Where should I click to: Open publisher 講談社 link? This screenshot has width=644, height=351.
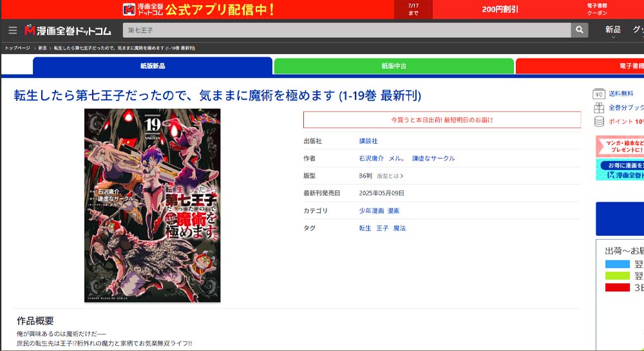368,141
